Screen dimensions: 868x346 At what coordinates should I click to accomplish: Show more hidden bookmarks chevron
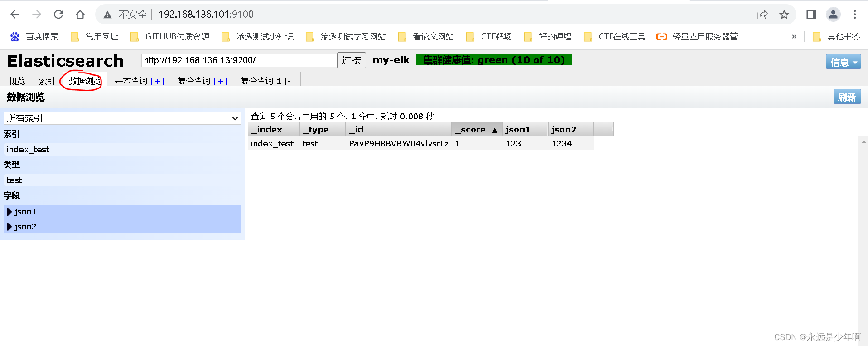pyautogui.click(x=794, y=37)
